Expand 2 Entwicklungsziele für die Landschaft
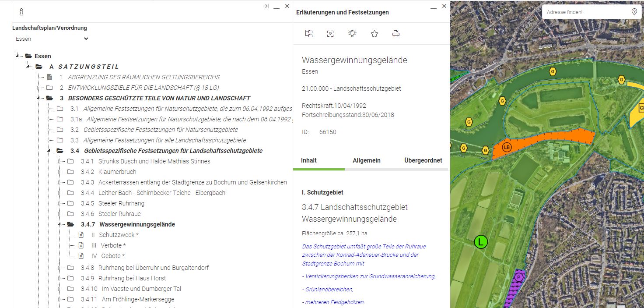Screen dimensions: 644x308 [39, 88]
